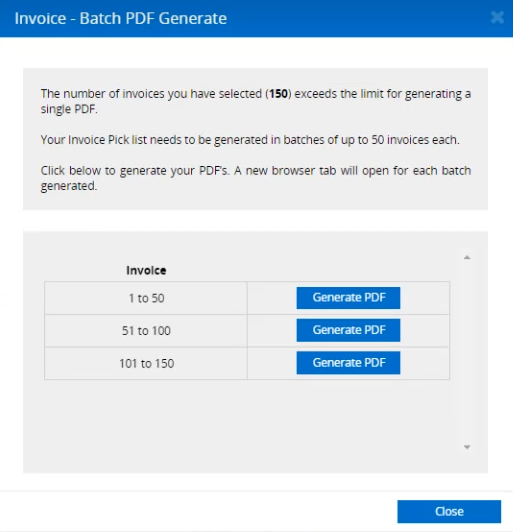Select the "51 to 100" batch cell
Screen dimensions: 513x532
click(146, 330)
